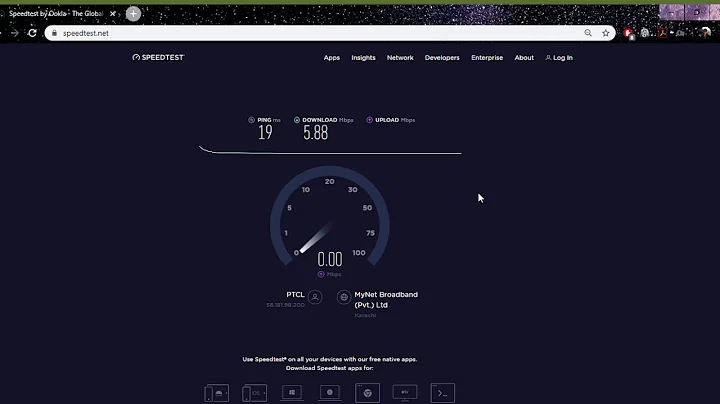The height and width of the screenshot is (404, 720).
Task: Click the PTCL user profile icon
Action: click(315, 297)
